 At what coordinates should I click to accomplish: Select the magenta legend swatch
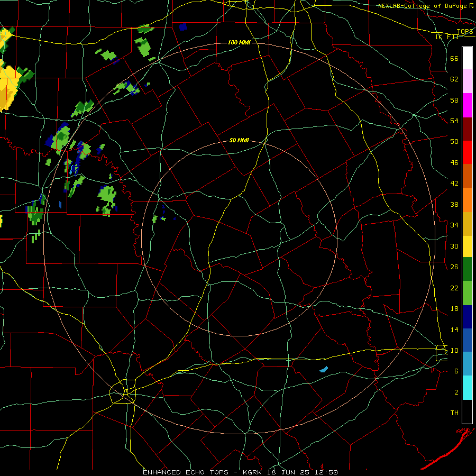click(x=467, y=105)
